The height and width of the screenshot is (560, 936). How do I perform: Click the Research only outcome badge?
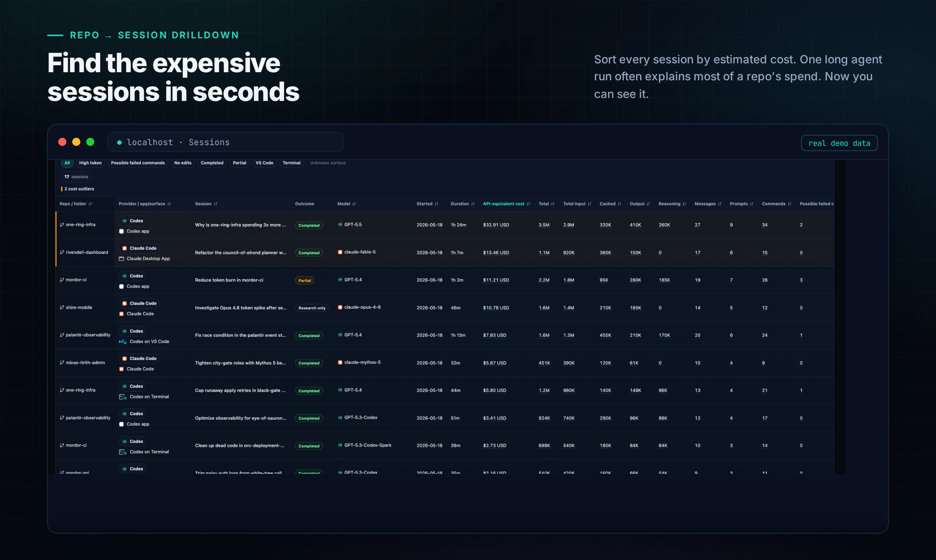pyautogui.click(x=312, y=308)
